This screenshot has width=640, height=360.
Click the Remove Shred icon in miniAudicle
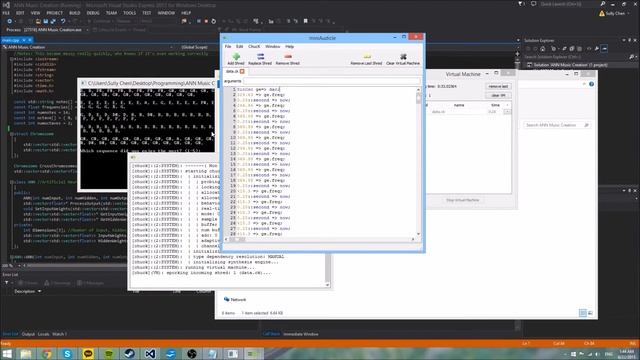pos(288,58)
